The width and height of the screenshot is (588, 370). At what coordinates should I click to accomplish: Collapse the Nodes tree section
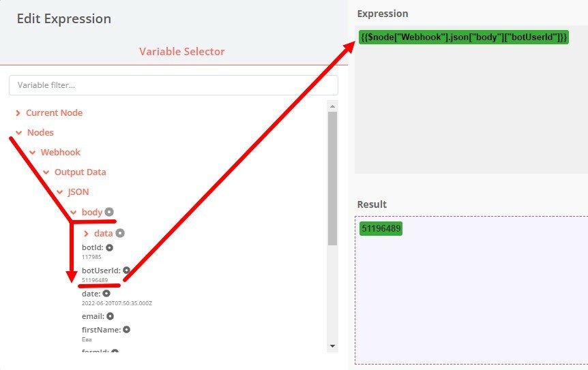pos(18,133)
